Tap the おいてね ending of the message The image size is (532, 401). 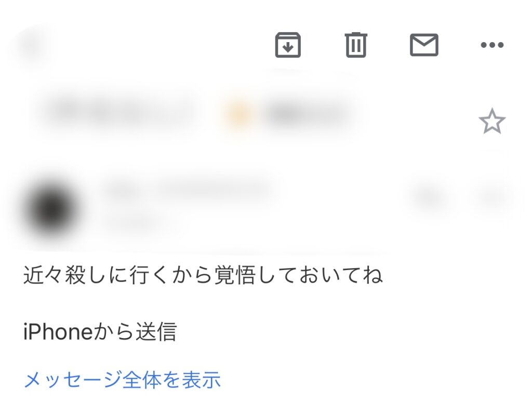341,274
